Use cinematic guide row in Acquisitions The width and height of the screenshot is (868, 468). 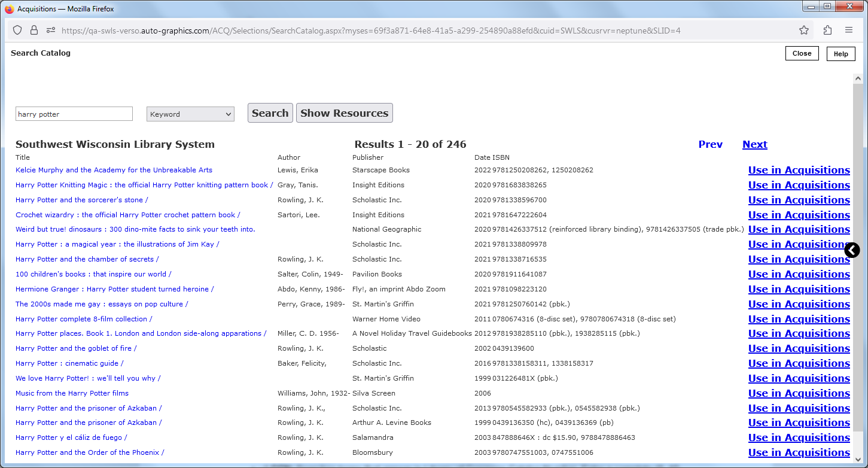click(x=799, y=363)
